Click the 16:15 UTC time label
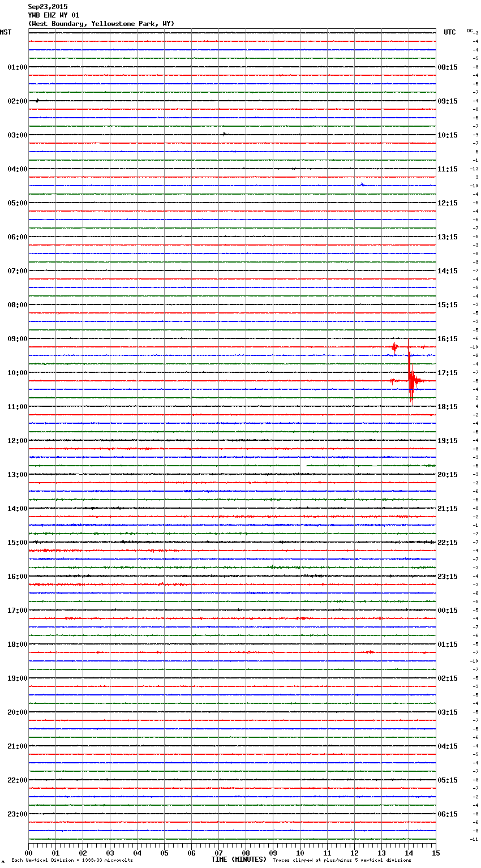481x868 pixels. 448,339
